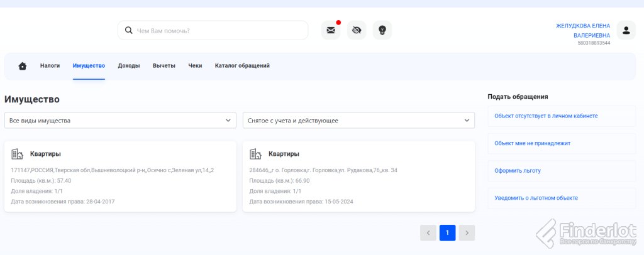Go to next page with right arrow

pos(467,233)
